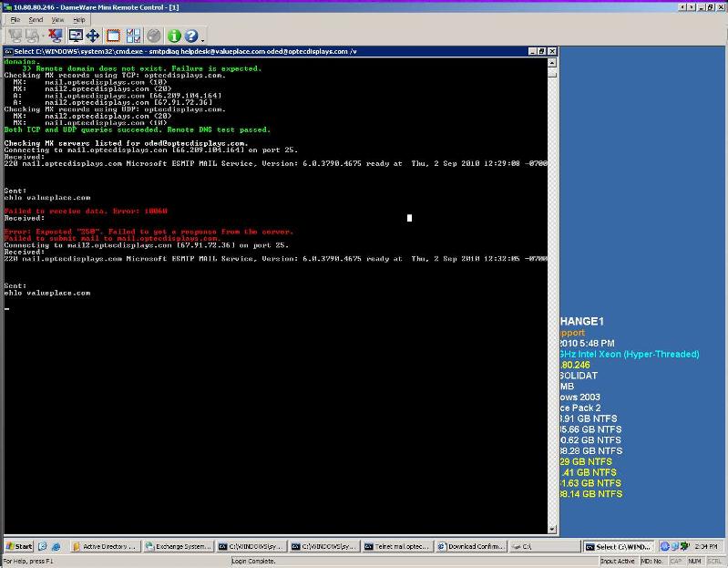Click the MD: No status bar entry
Viewport: 728px width, 568px height.
tap(651, 561)
